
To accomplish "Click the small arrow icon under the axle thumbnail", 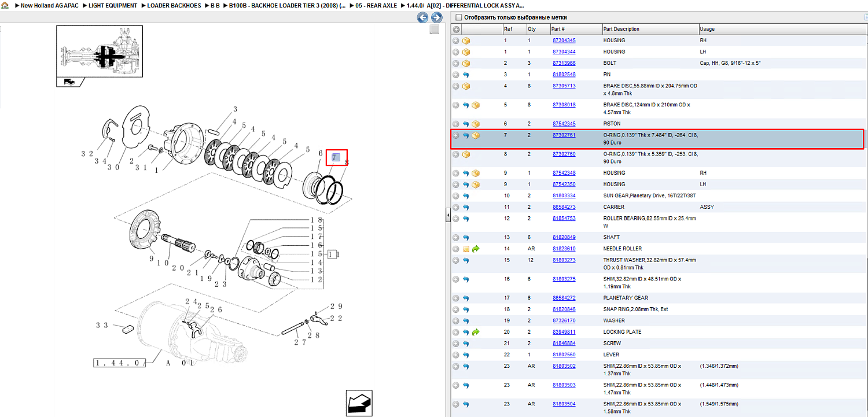I will [x=69, y=82].
